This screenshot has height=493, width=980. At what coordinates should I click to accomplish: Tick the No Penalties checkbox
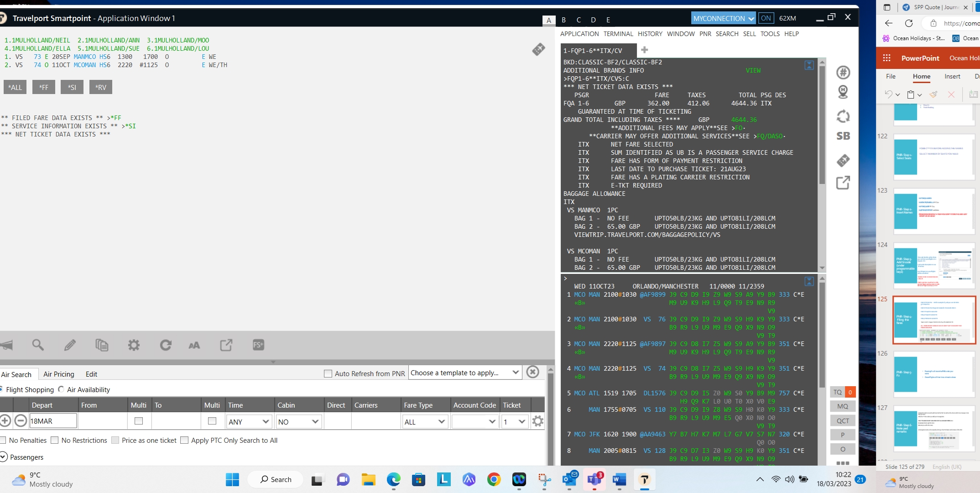coord(3,440)
